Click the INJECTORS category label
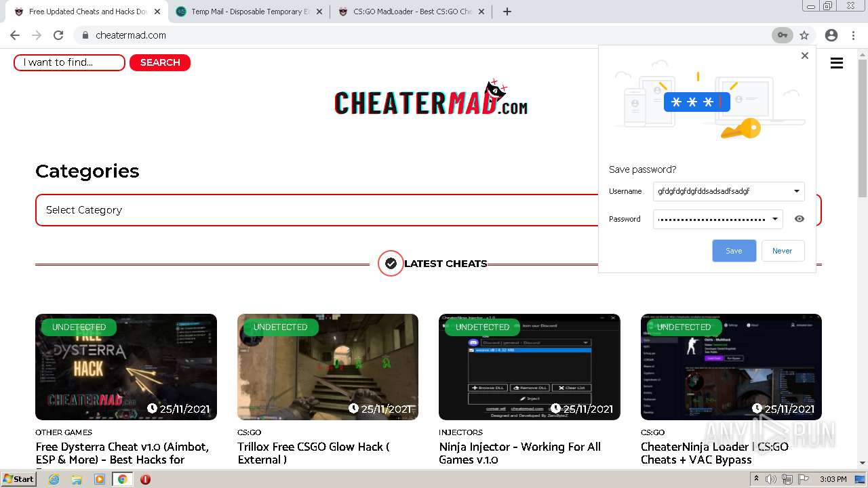This screenshot has height=488, width=868. point(460,432)
